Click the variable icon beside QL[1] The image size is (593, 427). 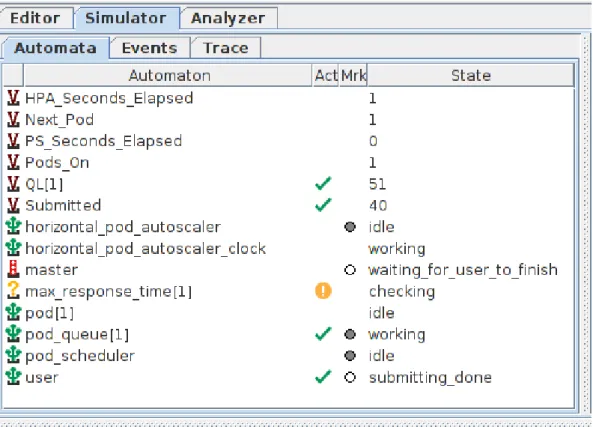13,184
